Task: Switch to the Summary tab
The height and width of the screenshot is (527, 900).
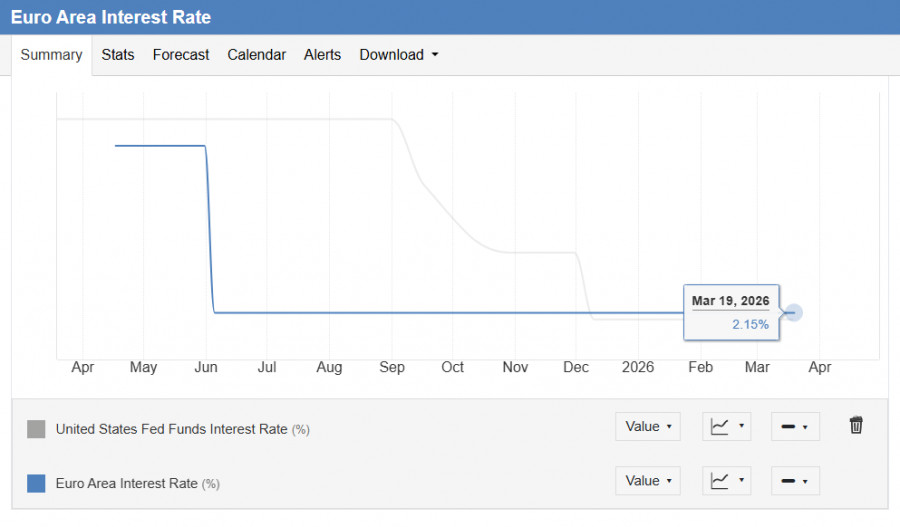Action: pyautogui.click(x=51, y=55)
